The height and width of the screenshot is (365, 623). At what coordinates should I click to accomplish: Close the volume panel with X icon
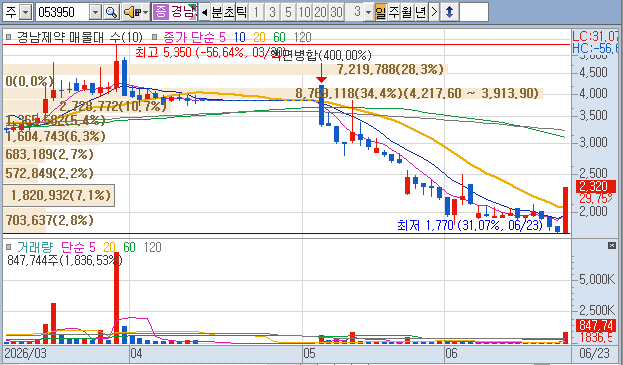[612, 246]
